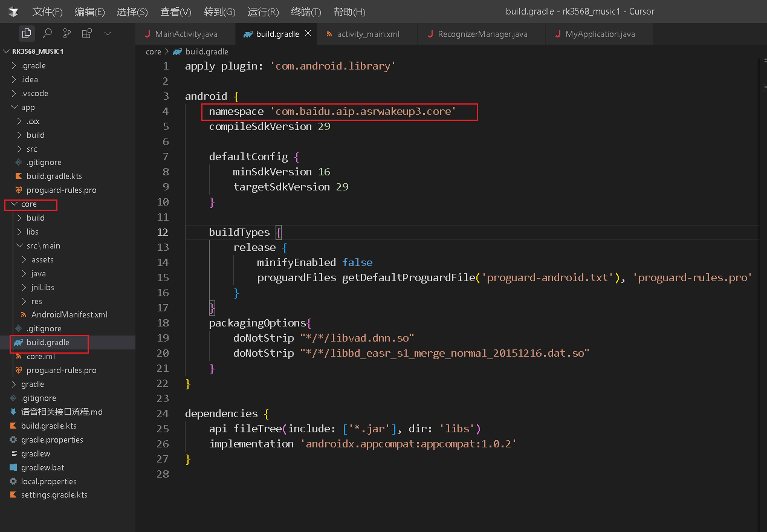Close the build.gradle editor tab
This screenshot has width=767, height=532.
[308, 34]
